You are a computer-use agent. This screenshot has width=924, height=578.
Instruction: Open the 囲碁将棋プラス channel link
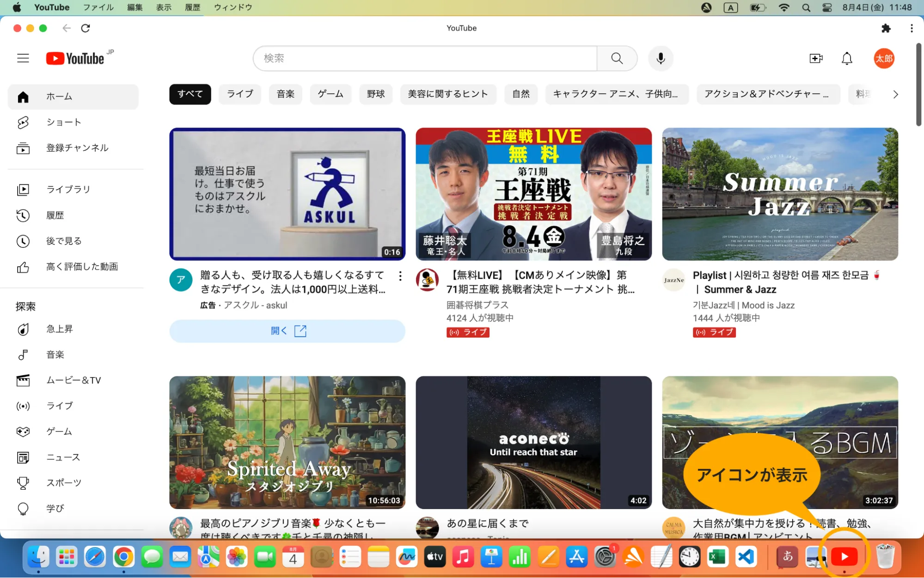pos(477,305)
